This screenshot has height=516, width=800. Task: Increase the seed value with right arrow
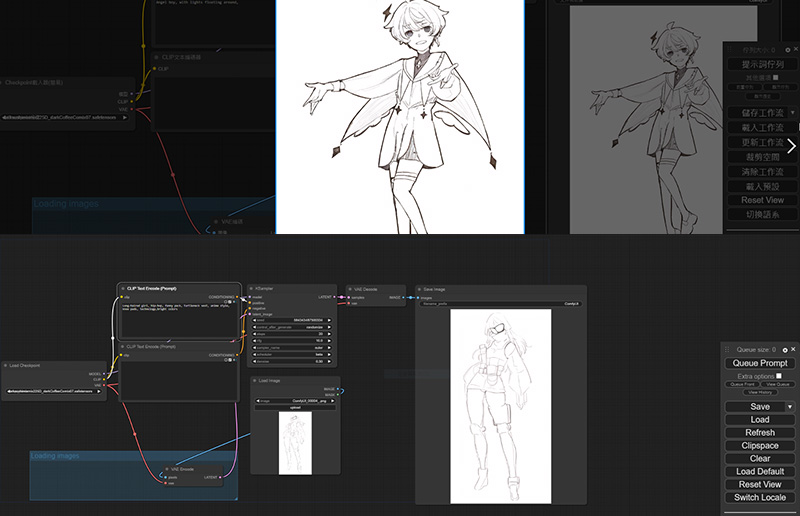tap(329, 321)
